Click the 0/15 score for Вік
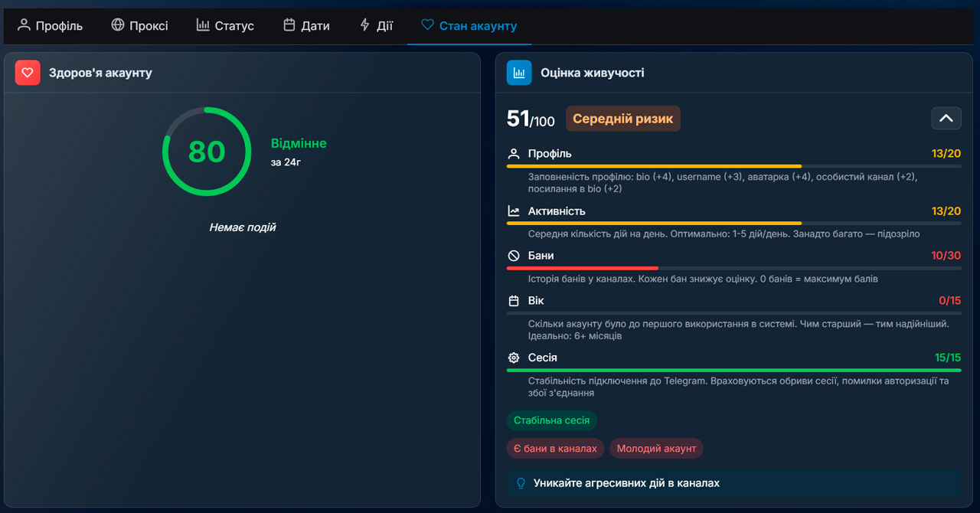 [950, 301]
